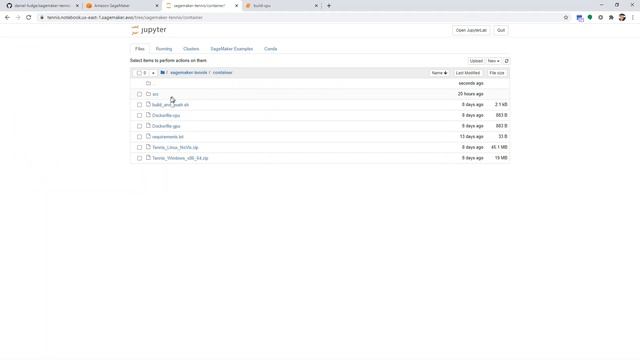Open the requirements.txt link
640x360 pixels.
point(168,137)
